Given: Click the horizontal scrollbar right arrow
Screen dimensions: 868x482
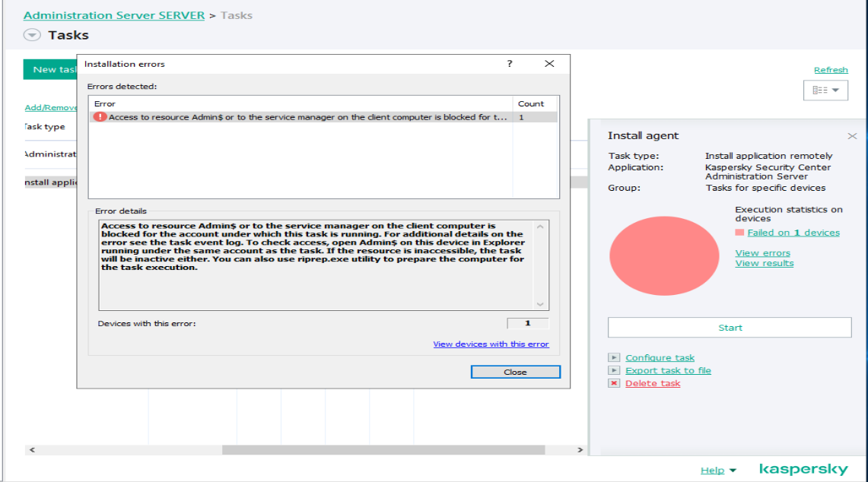Looking at the screenshot, I should tap(580, 450).
